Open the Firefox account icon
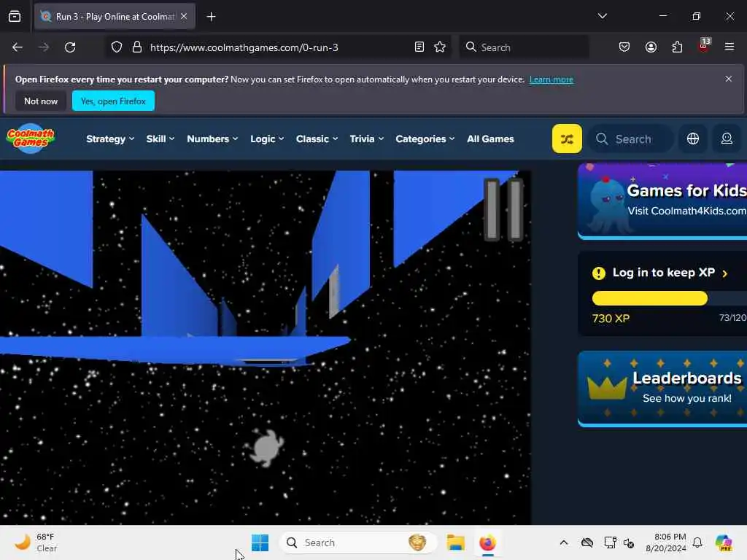Viewport: 747px width, 560px height. (x=651, y=47)
